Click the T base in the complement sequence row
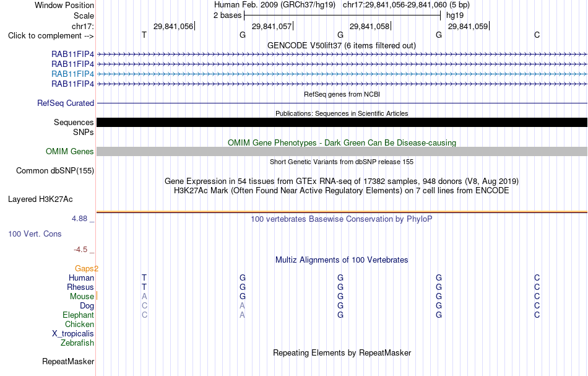Screen dimensions: 588x376 [144, 35]
